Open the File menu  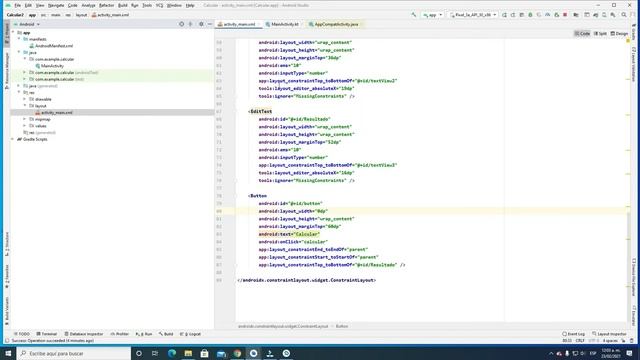click(x=18, y=5)
